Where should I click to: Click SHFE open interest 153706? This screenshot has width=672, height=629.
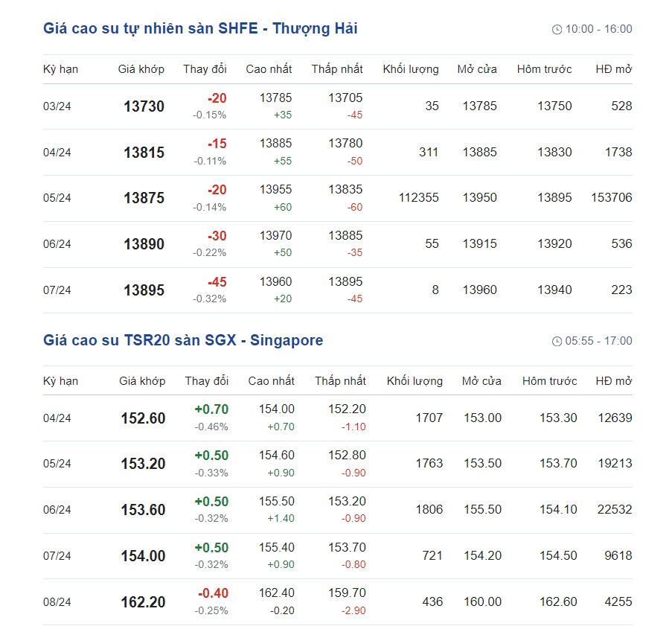[x=612, y=198]
